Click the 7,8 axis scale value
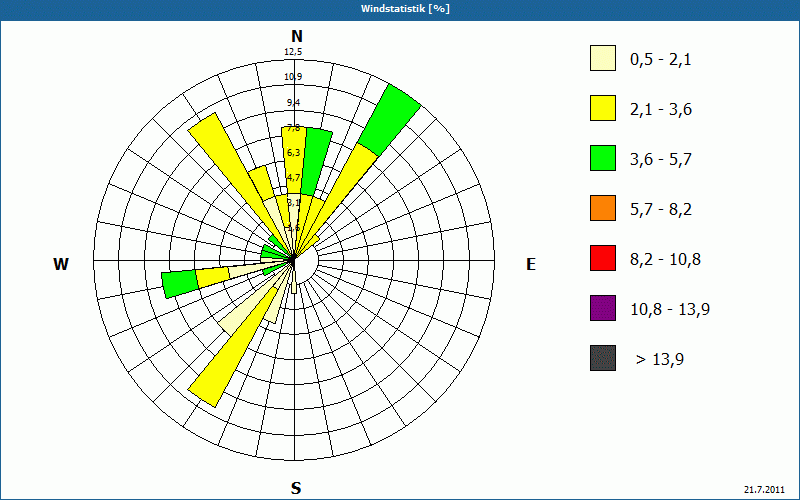The image size is (800, 500). pyautogui.click(x=293, y=128)
